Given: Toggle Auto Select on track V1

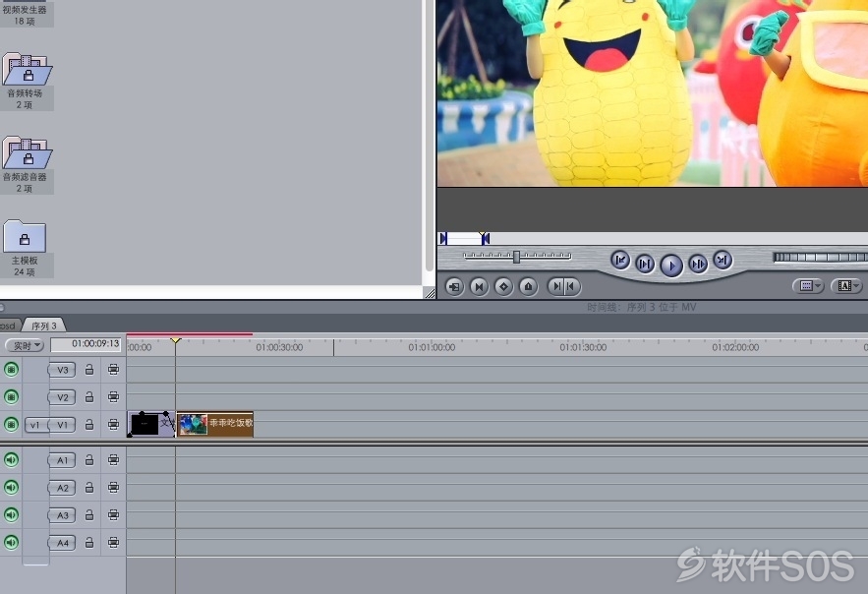Looking at the screenshot, I should [x=113, y=425].
